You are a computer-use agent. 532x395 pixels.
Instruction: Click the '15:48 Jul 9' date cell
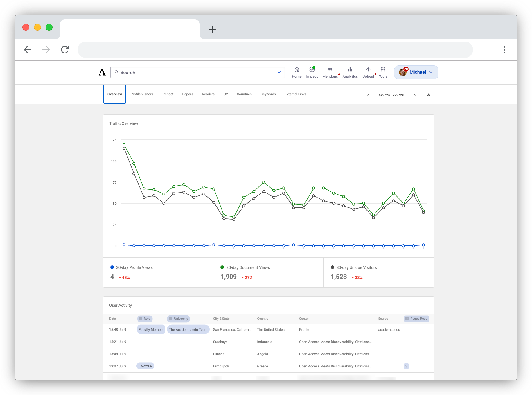click(x=118, y=330)
